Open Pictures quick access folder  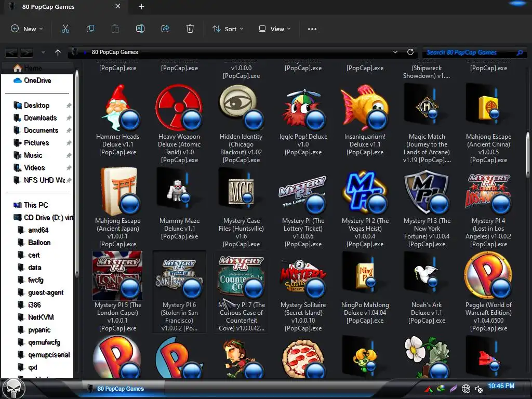click(37, 143)
